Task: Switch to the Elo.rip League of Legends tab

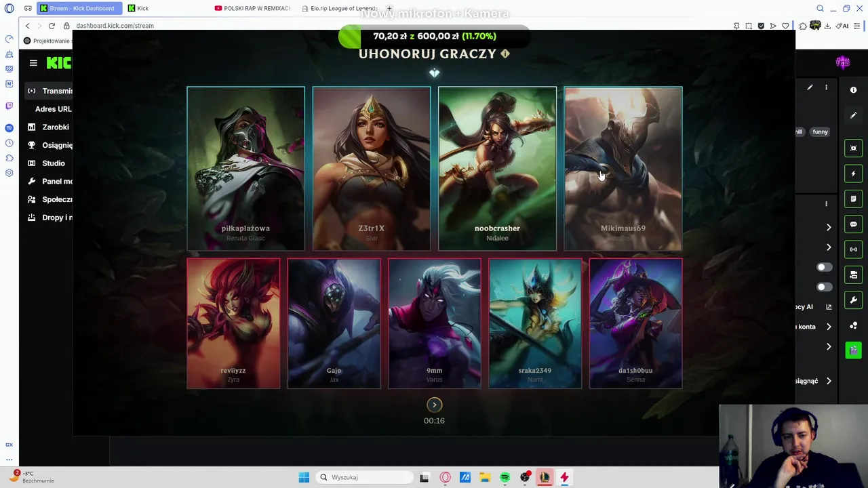Action: (339, 8)
